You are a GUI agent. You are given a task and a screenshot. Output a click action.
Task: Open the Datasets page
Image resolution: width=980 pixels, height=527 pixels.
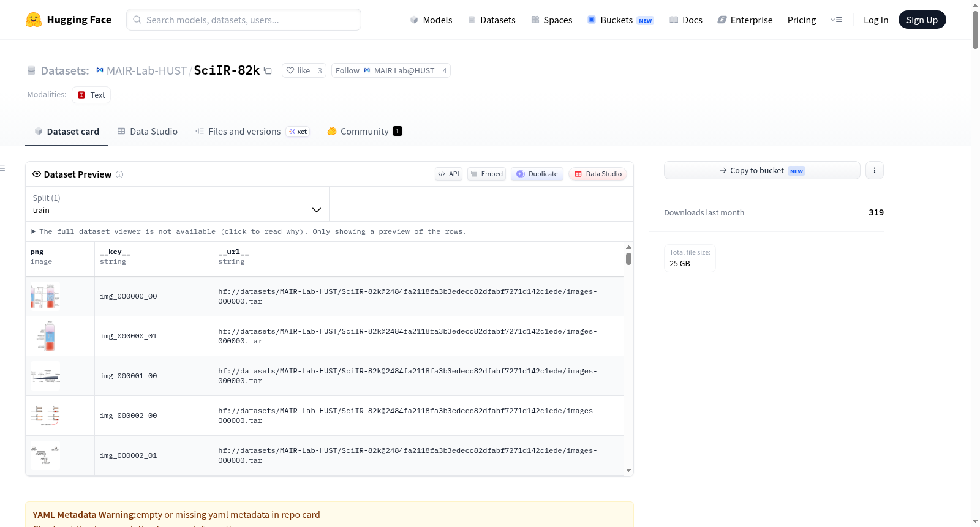(x=491, y=20)
